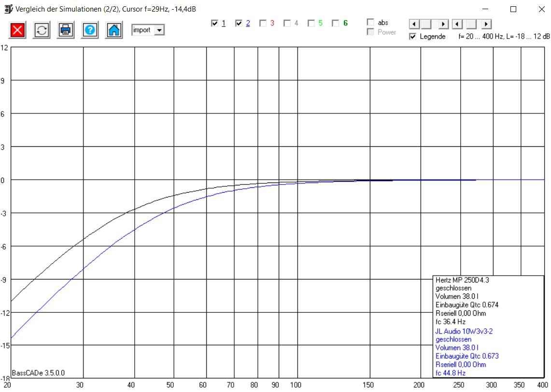
Task: Click right arrow of second scroll control
Action: 486,24
